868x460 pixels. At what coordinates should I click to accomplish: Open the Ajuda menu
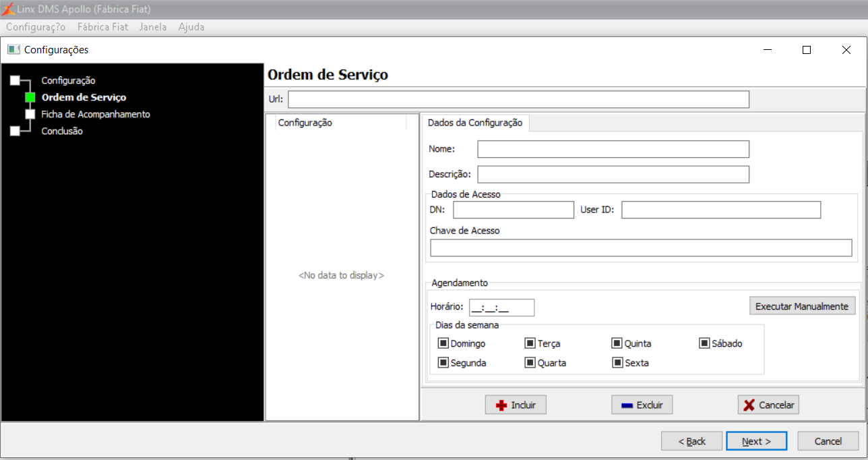pos(191,27)
